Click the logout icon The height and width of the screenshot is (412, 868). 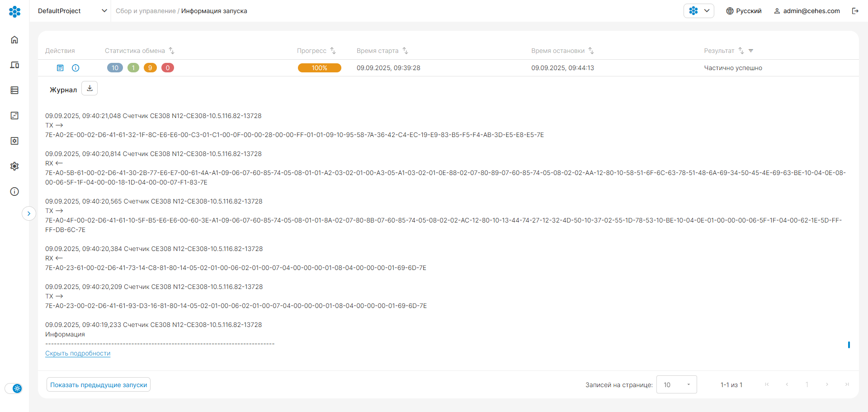pos(855,11)
